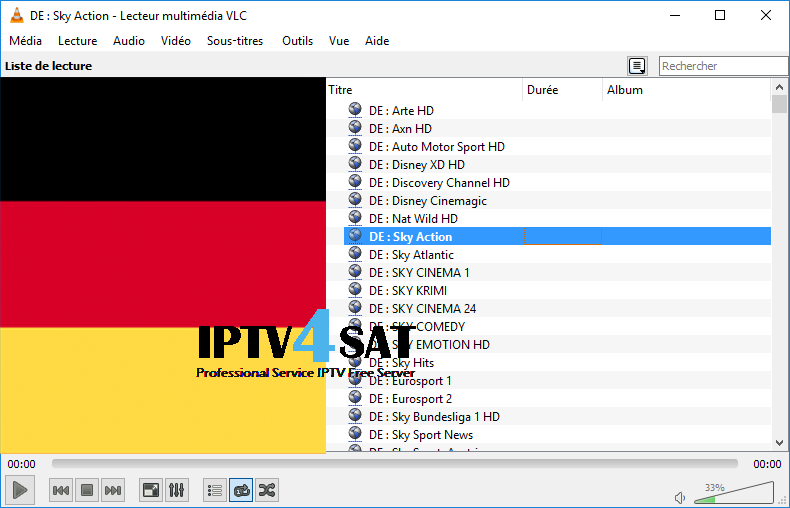Screen dimensions: 790x508
Task: Seek on the playback progress bar
Action: [394, 463]
